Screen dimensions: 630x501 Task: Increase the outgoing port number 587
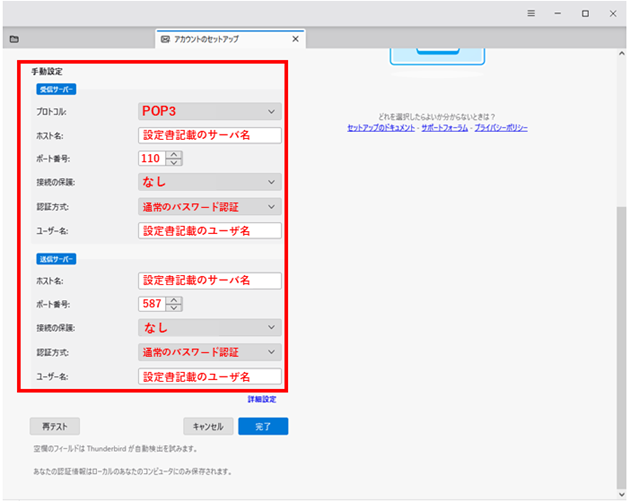(175, 299)
